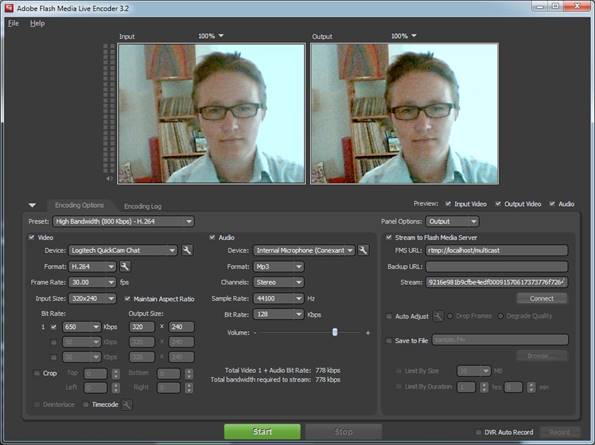Screen dimensions: 595x445
Task: Open audio Bit Rate 128 dropdown
Action: pyautogui.click(x=279, y=314)
